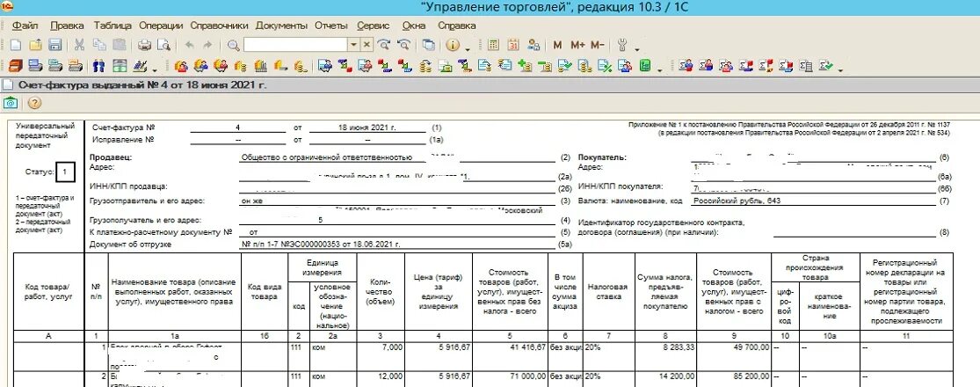This screenshot has height=387, width=980.
Task: Click the Счет-фактура выданный № 4 window title
Action: [142, 85]
